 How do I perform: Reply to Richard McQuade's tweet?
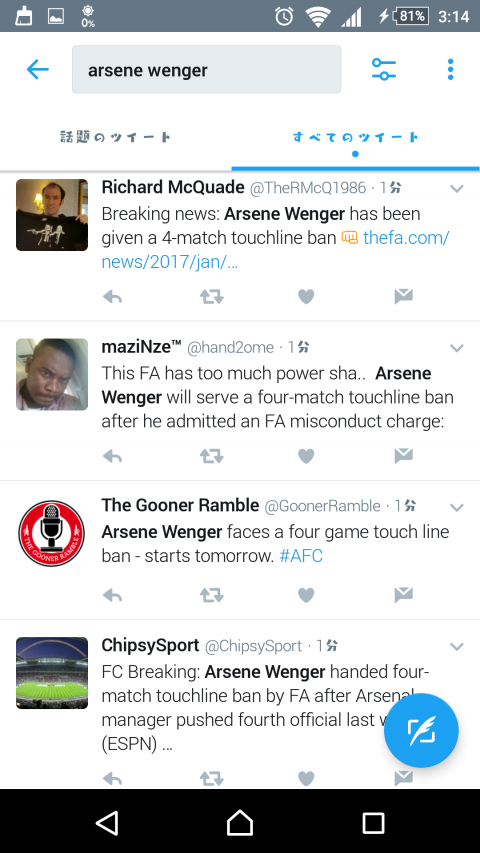coord(113,296)
